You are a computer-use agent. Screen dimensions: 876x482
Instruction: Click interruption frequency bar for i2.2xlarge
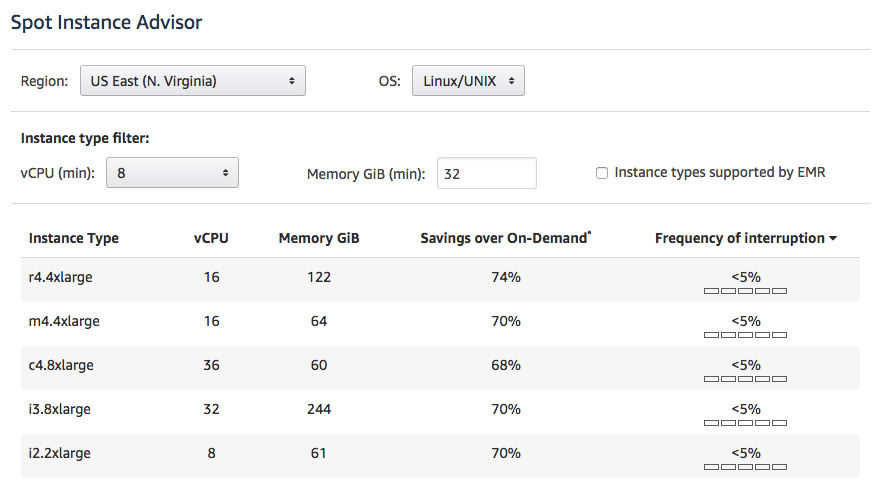(x=745, y=467)
